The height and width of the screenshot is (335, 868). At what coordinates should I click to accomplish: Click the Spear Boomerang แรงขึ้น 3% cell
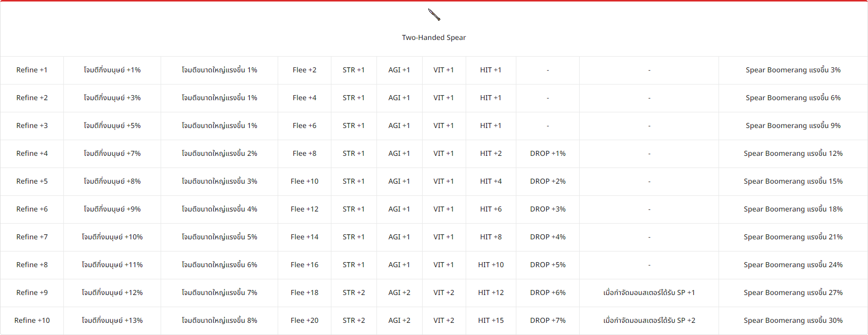tap(793, 70)
